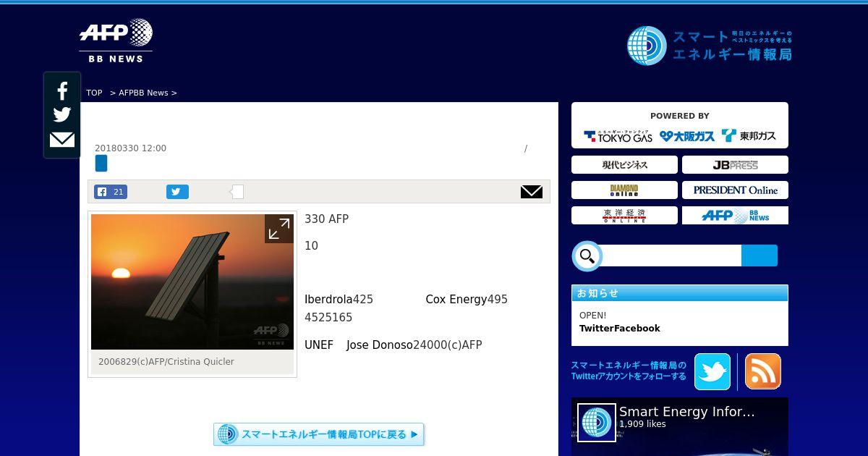Image resolution: width=868 pixels, height=456 pixels.
Task: Click the light blue Twitter bird icon
Action: [x=712, y=371]
